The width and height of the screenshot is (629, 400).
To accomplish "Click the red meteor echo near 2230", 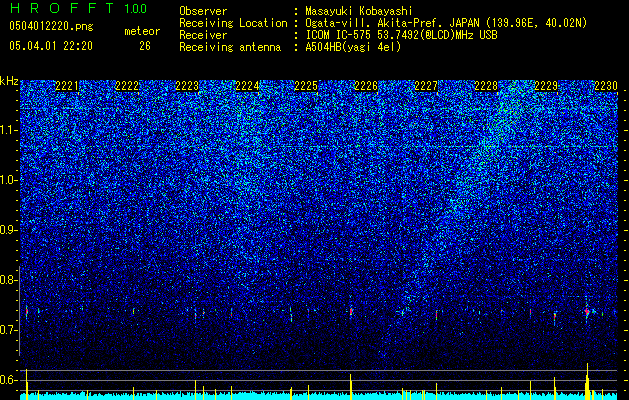I will pos(586,311).
